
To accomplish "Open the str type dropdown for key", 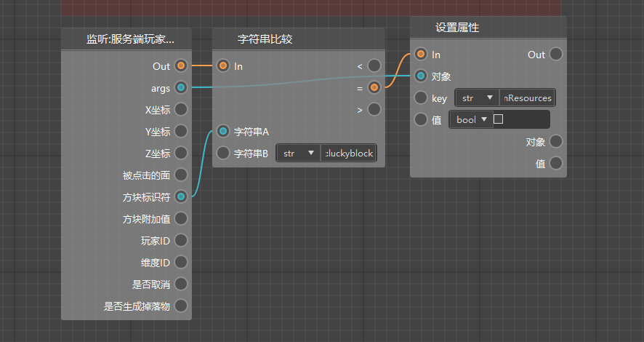I will [x=478, y=98].
